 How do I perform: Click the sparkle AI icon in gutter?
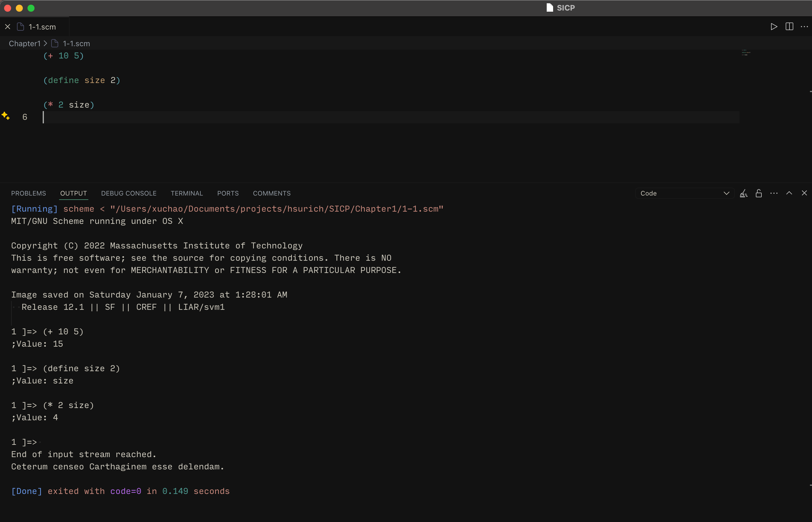(x=6, y=116)
